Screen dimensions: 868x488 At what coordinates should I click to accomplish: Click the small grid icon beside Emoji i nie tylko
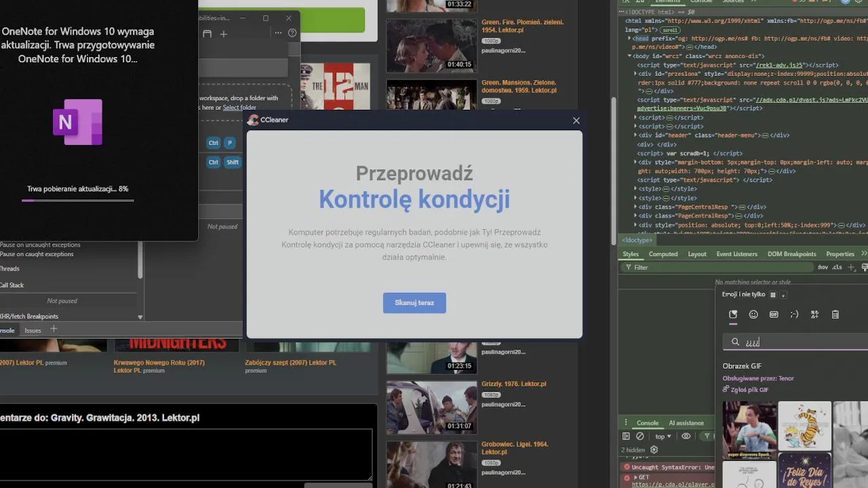773,295
